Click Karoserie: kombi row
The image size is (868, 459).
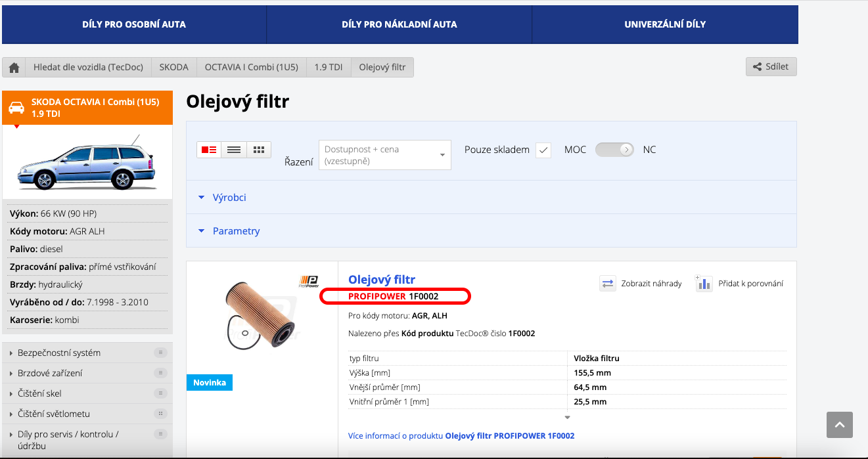coord(87,320)
